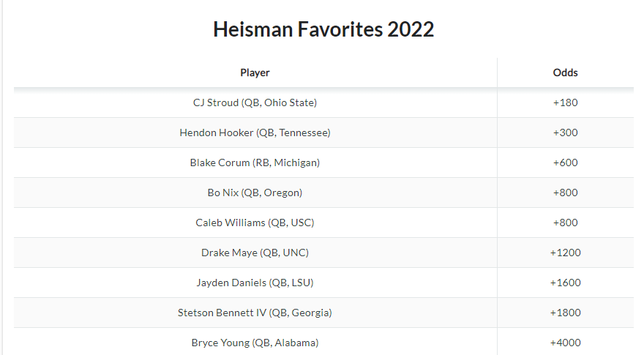Click the Stetson Bennett IV entry
Viewport: 644px width, 355px height.
[255, 313]
